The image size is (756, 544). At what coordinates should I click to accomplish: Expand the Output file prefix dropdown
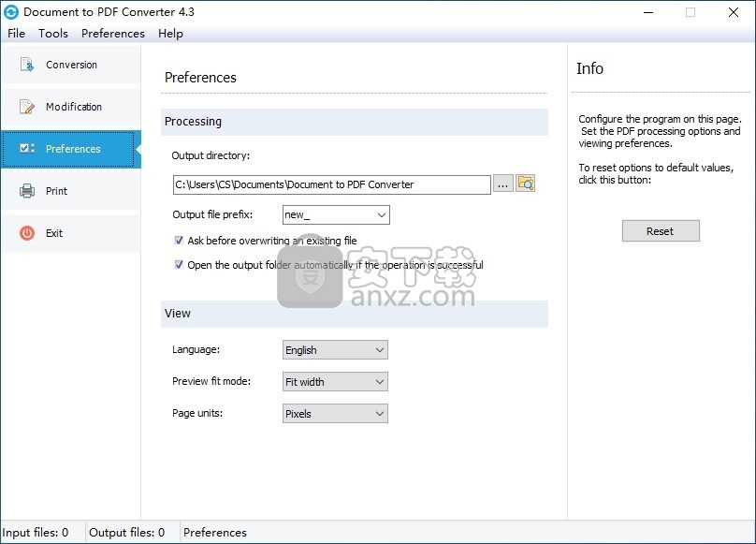(x=382, y=214)
